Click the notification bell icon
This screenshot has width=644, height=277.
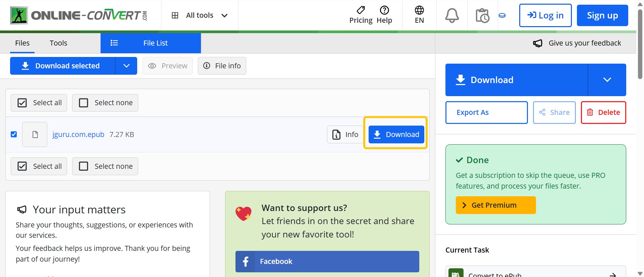tap(452, 15)
